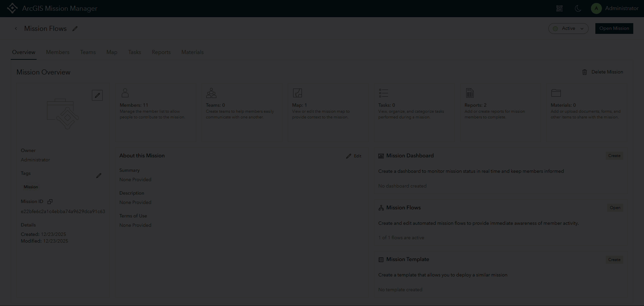The image size is (644, 306).
Task: Edit the mission title with pencil icon
Action: [x=75, y=29]
